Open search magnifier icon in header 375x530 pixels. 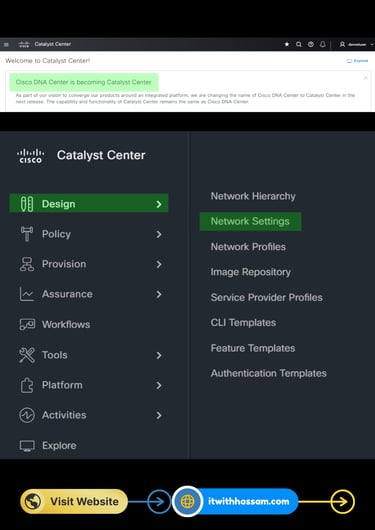click(299, 44)
